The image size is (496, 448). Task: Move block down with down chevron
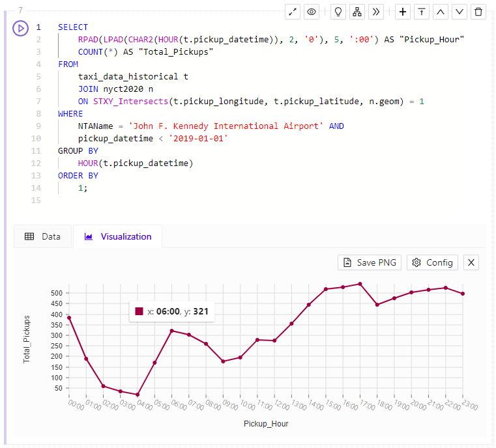(460, 12)
